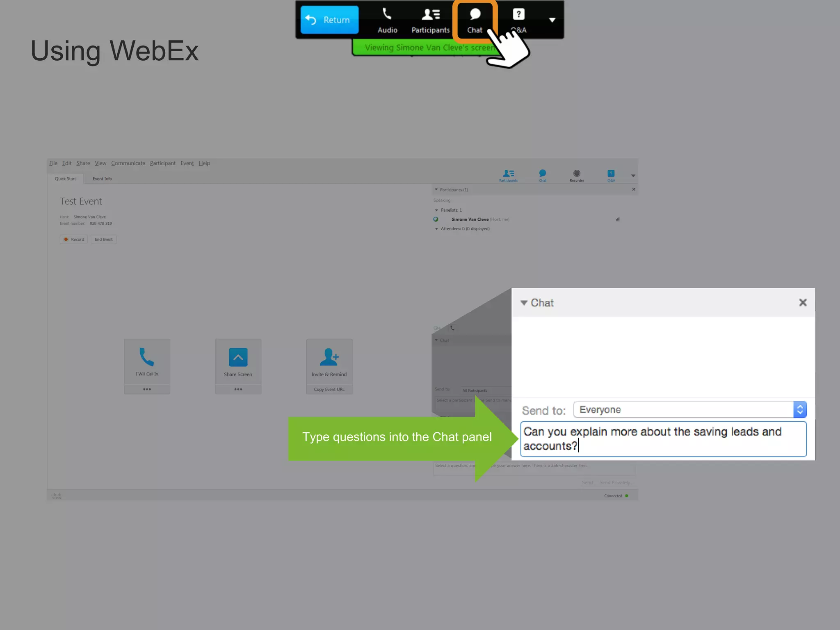Click the event number 929 478 319
The width and height of the screenshot is (840, 630).
click(101, 224)
